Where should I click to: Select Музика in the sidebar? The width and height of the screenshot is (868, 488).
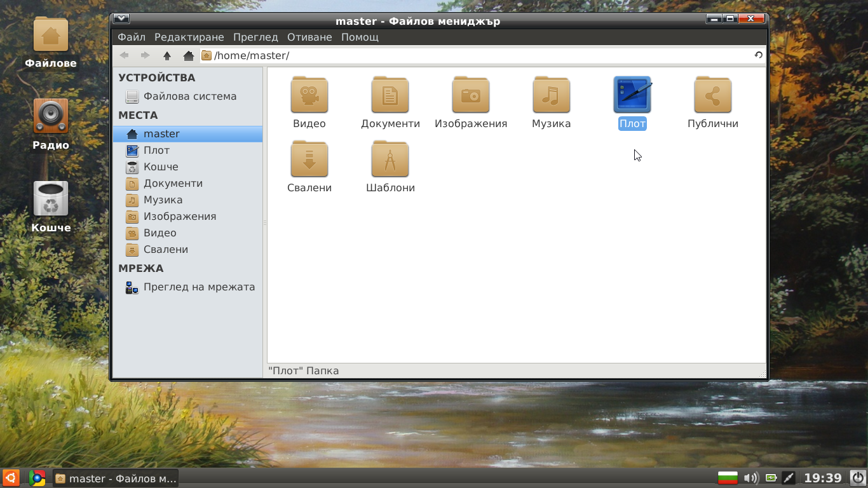coord(187,200)
